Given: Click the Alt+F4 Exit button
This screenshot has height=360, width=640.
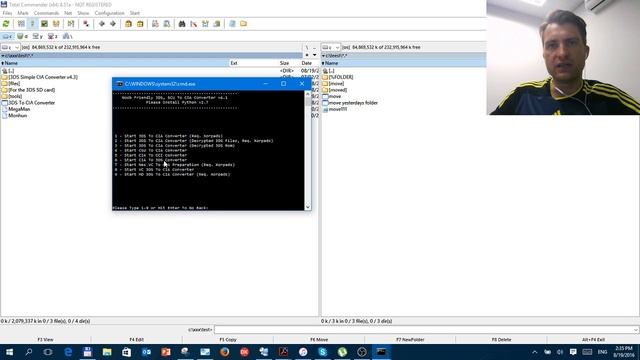Looking at the screenshot, I should pos(593,340).
